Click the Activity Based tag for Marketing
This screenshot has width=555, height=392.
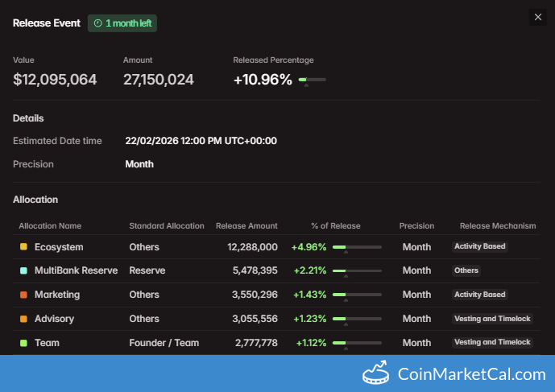[x=479, y=295]
